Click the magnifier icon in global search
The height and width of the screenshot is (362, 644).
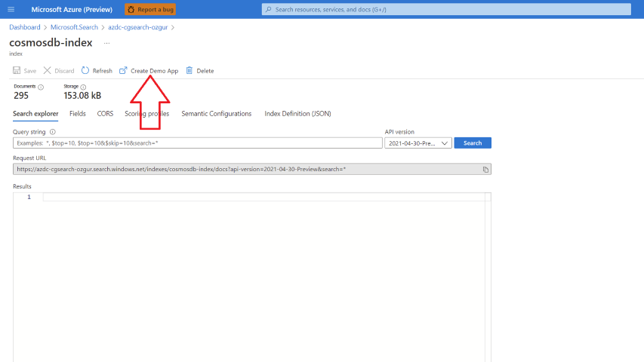[269, 10]
